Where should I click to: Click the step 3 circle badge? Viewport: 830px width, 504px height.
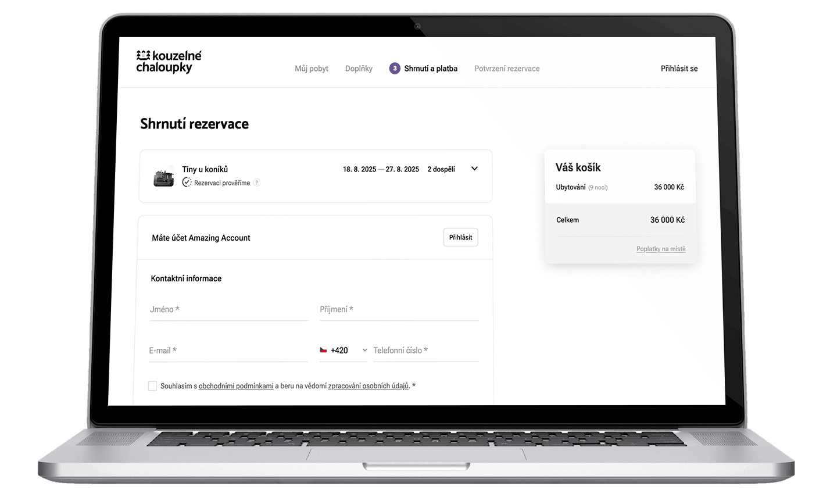tap(395, 69)
